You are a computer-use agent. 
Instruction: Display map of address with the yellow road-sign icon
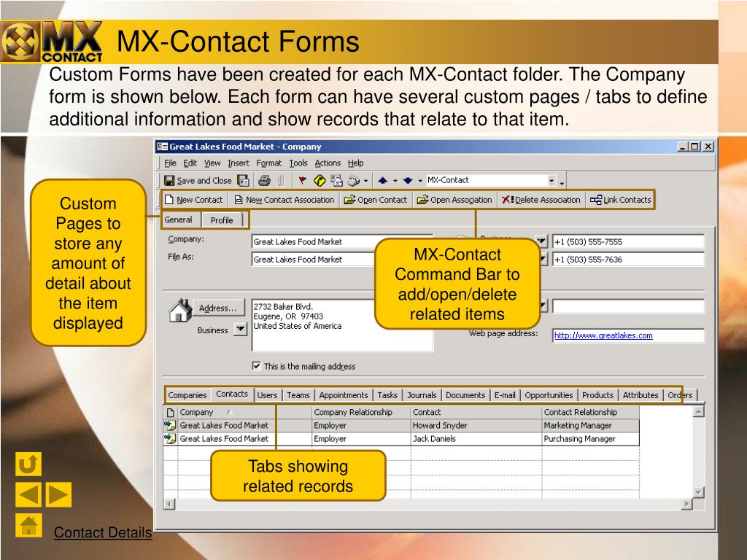pyautogui.click(x=320, y=181)
